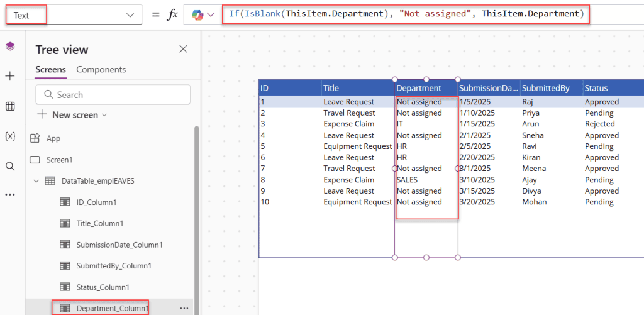Open the Copilot formula assistant icon
Image resolution: width=644 pixels, height=315 pixels.
tap(197, 14)
